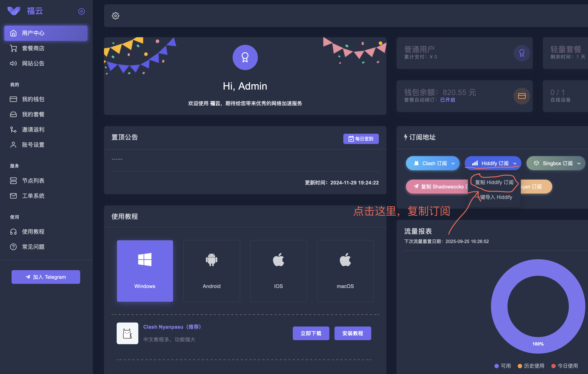This screenshot has width=588, height=374.
Task: Click the question mark icon for 常见问题
Action: [13, 247]
